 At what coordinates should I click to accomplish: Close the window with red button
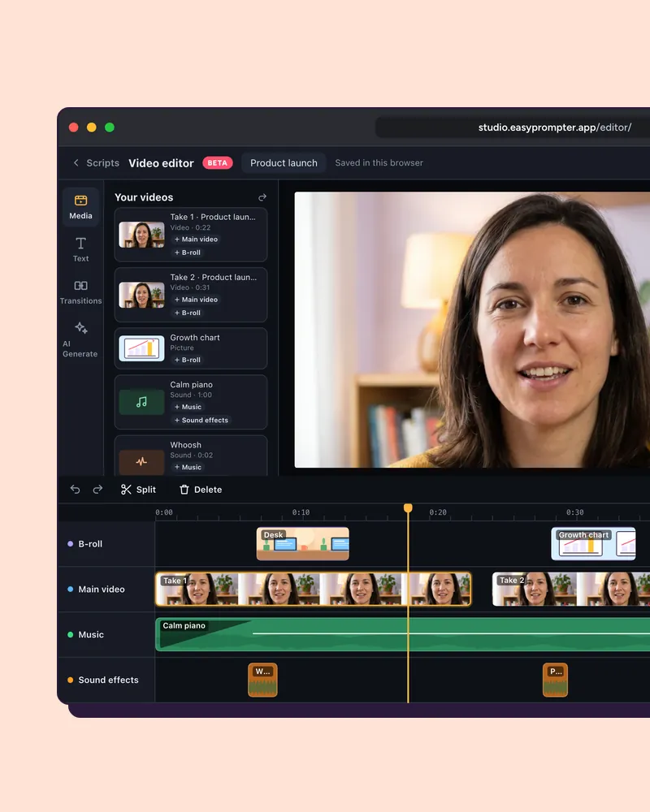coord(74,127)
